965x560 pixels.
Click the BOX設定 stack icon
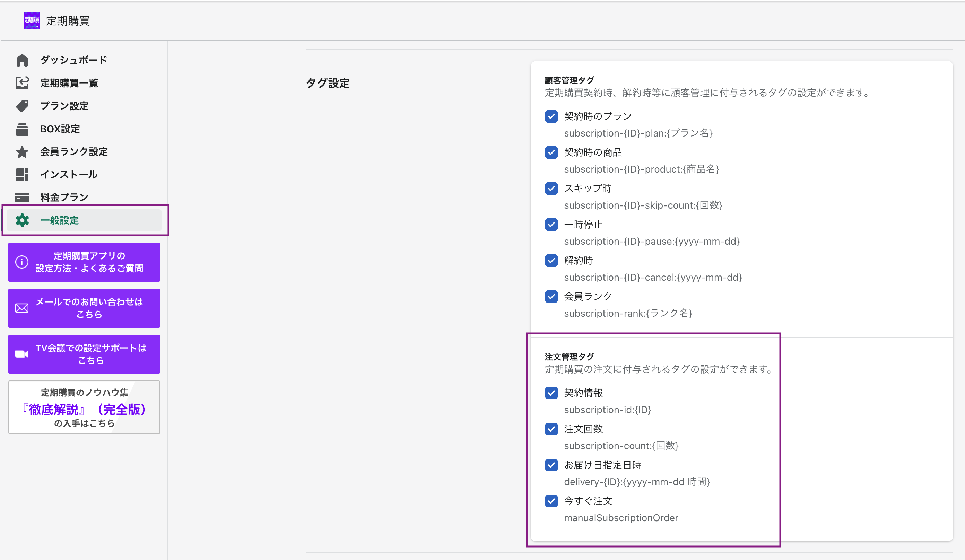(x=22, y=129)
